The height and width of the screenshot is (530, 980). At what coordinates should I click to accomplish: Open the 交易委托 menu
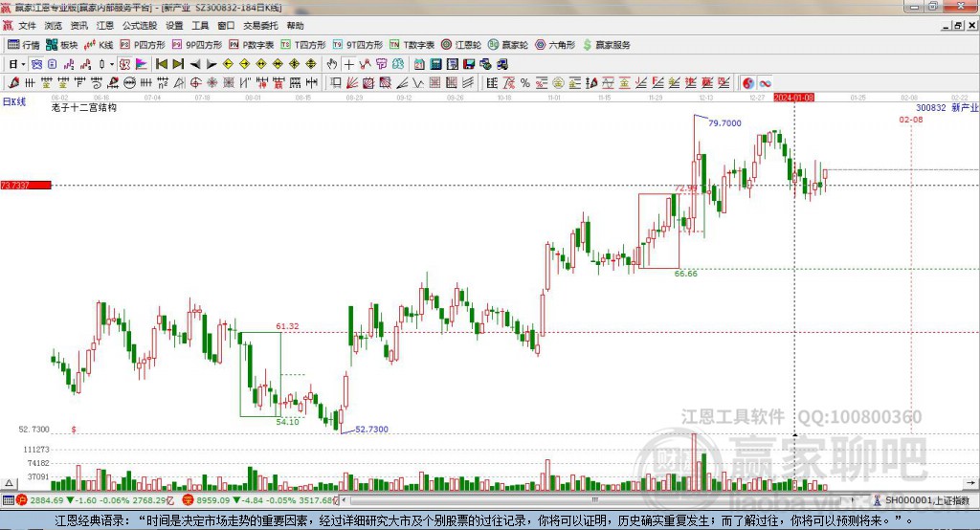(260, 26)
